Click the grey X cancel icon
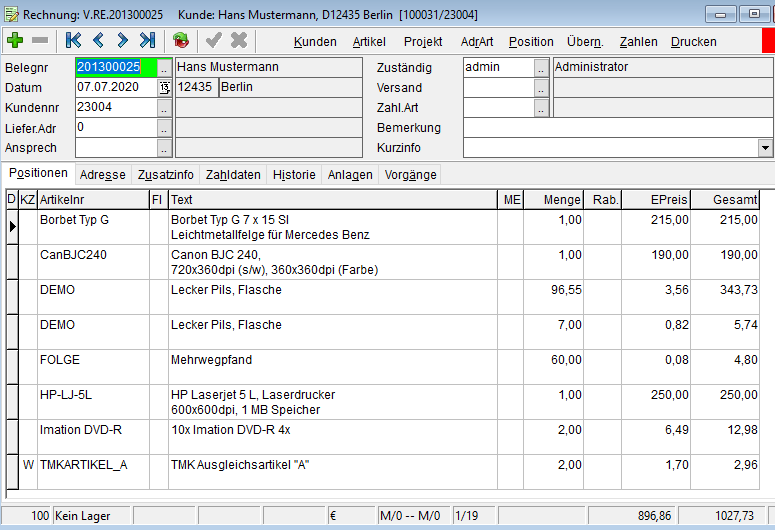Image resolution: width=775 pixels, height=530 pixels. 239,41
